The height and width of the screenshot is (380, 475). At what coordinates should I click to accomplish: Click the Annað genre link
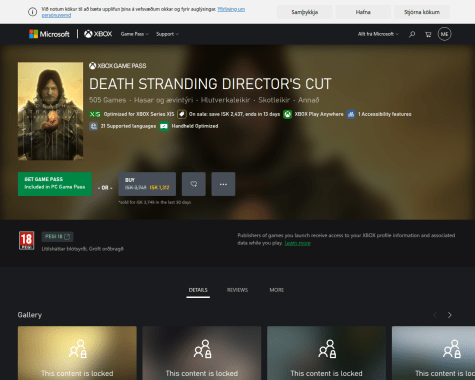(x=308, y=100)
